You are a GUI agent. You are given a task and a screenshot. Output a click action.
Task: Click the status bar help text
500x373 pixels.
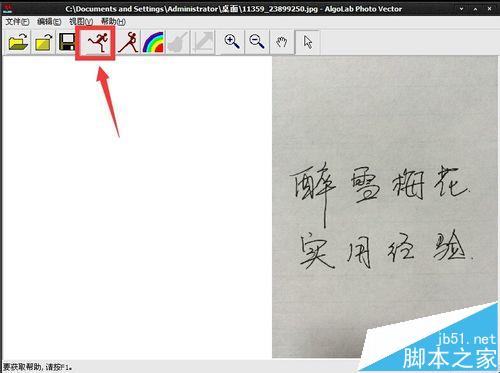(38, 367)
